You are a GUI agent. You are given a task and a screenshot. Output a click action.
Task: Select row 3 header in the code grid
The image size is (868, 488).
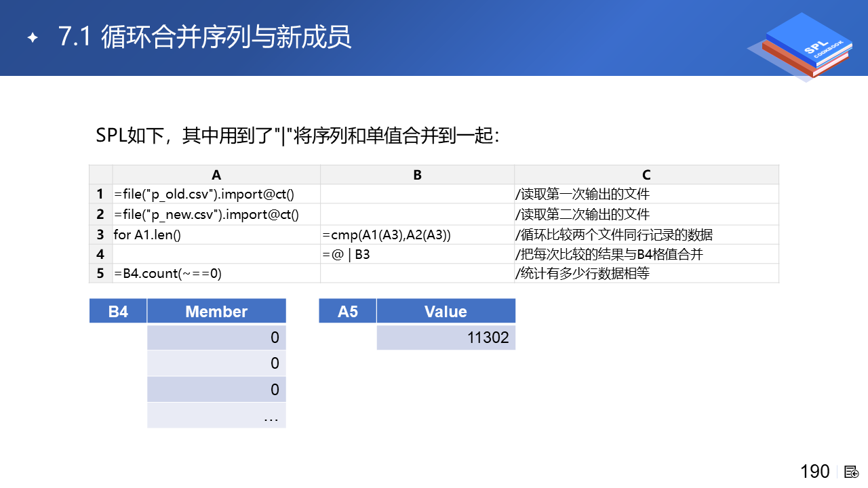pyautogui.click(x=100, y=235)
